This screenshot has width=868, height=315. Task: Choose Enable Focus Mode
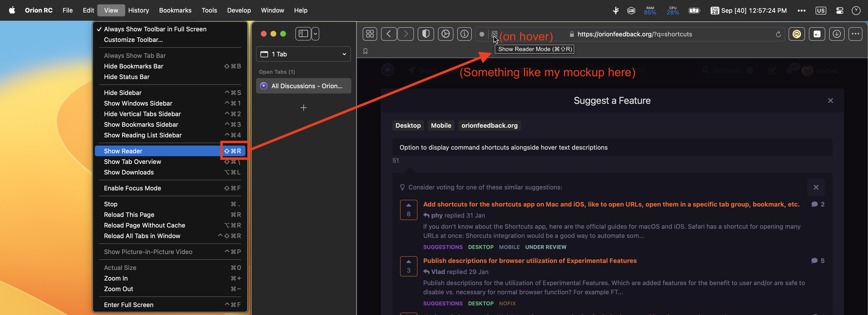pyautogui.click(x=170, y=188)
